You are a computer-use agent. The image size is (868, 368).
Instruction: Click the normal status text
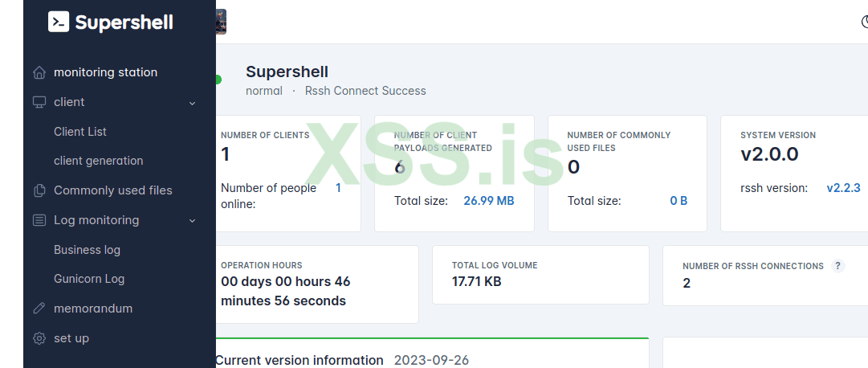(x=264, y=91)
